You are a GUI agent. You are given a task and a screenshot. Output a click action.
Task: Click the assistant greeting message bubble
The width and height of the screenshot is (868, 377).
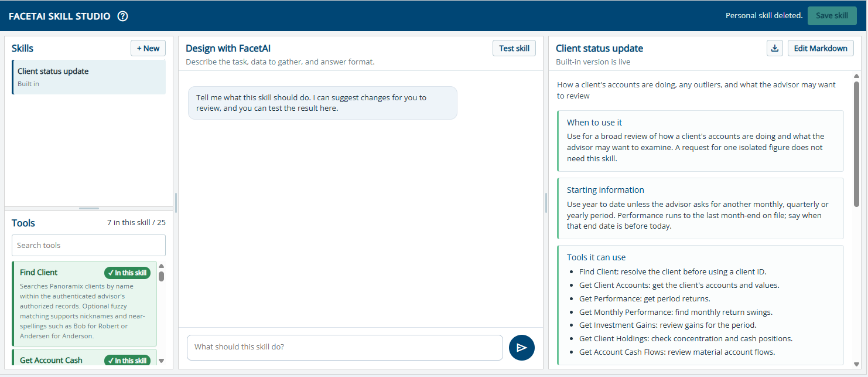[323, 103]
